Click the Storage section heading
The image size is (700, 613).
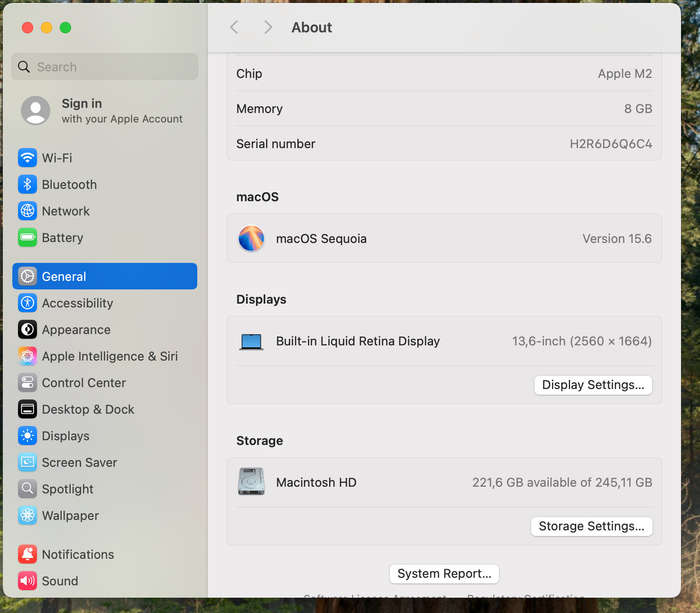click(259, 441)
